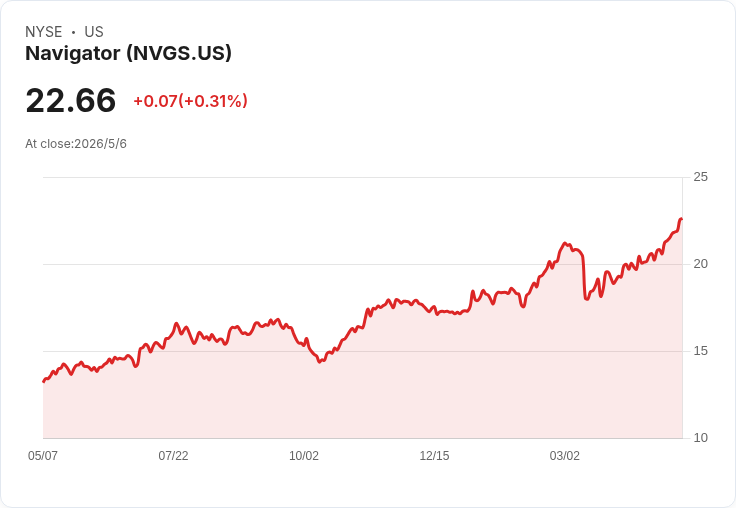The width and height of the screenshot is (736, 508).
Task: Click the 15 y-axis price label
Action: (700, 351)
